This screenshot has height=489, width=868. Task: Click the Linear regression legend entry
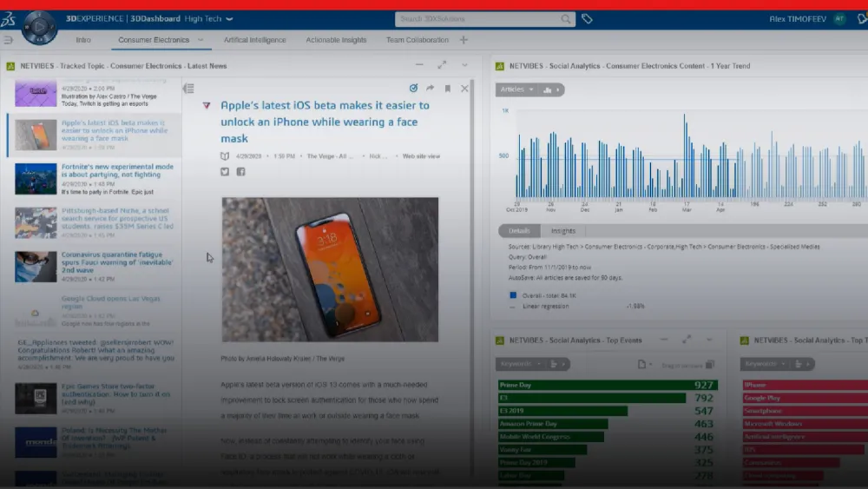pyautogui.click(x=545, y=307)
